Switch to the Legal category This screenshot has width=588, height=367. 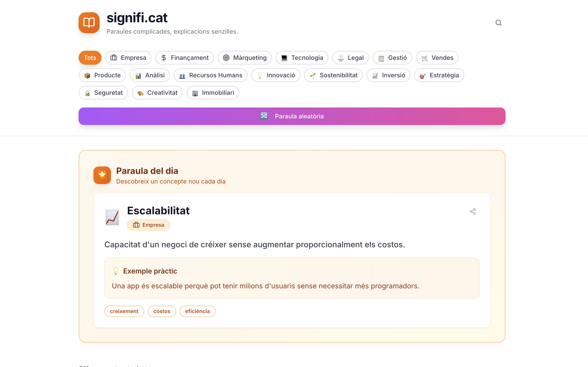(350, 57)
